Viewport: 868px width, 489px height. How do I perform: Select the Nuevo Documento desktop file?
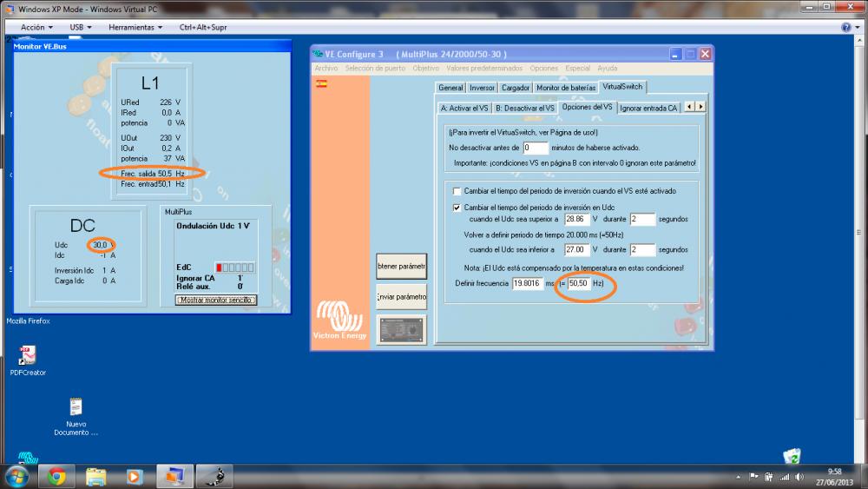pos(76,417)
